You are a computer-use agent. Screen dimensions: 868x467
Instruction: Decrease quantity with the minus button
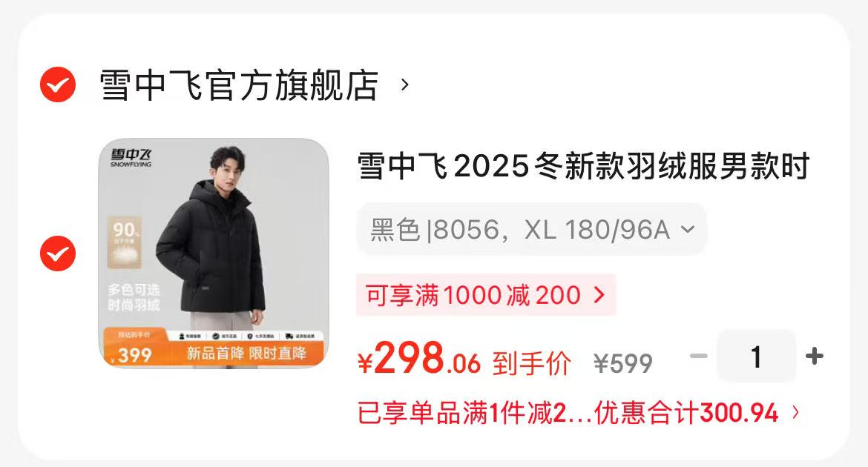(x=699, y=356)
